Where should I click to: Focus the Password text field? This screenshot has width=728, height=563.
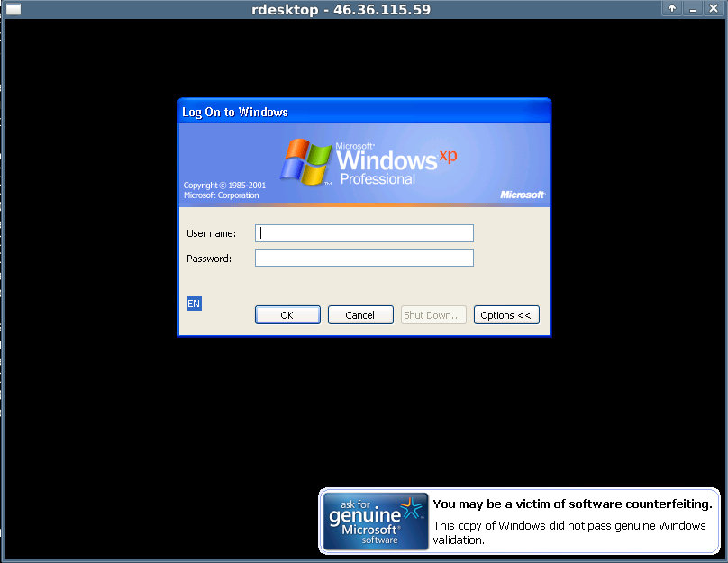[364, 259]
